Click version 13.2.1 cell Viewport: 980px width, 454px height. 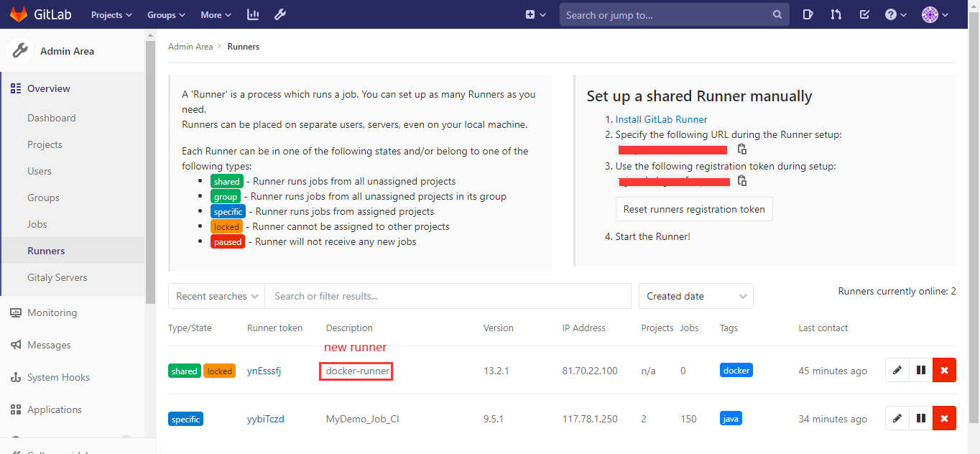[496, 371]
